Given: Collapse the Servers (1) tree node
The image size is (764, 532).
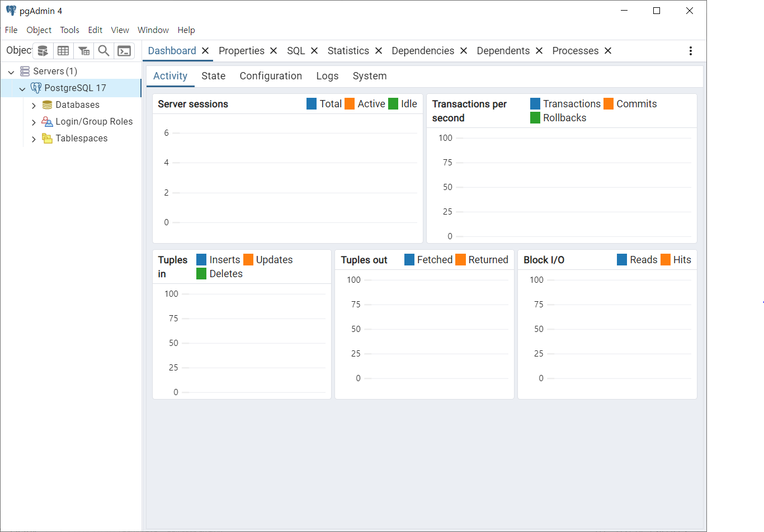Looking at the screenshot, I should [x=11, y=72].
